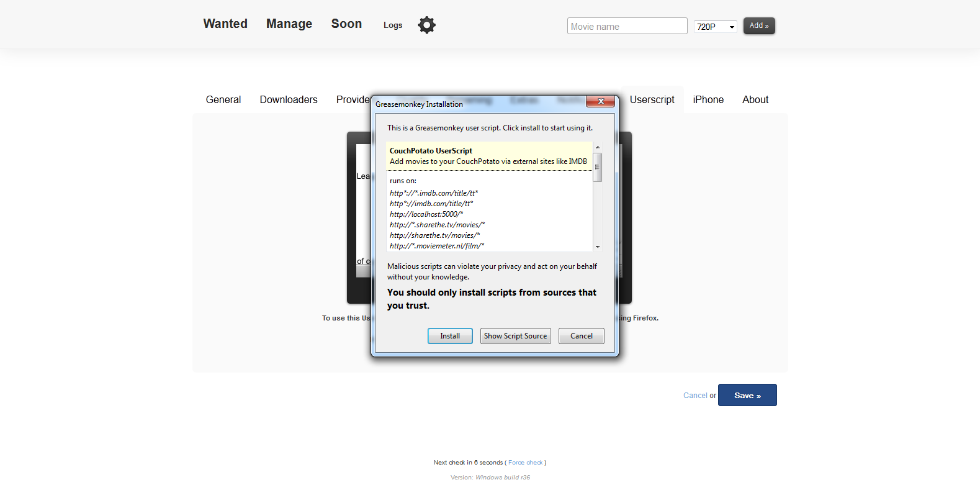The width and height of the screenshot is (980, 490).
Task: Open the Soon page
Action: pyautogui.click(x=346, y=24)
